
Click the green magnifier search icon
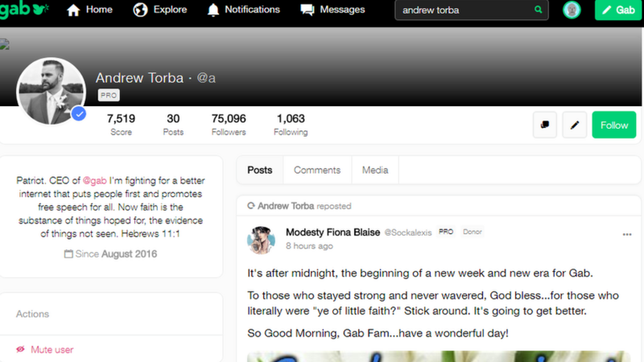pos(538,10)
